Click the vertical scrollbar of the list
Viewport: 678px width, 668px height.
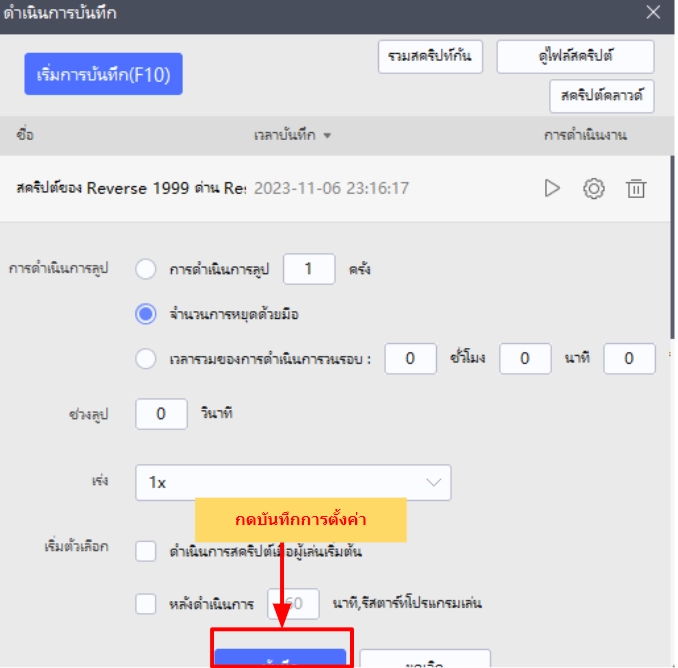(672, 246)
